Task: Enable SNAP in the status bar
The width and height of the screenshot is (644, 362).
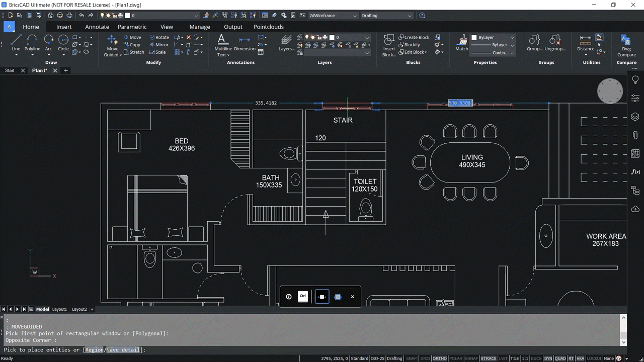Action: point(411,358)
